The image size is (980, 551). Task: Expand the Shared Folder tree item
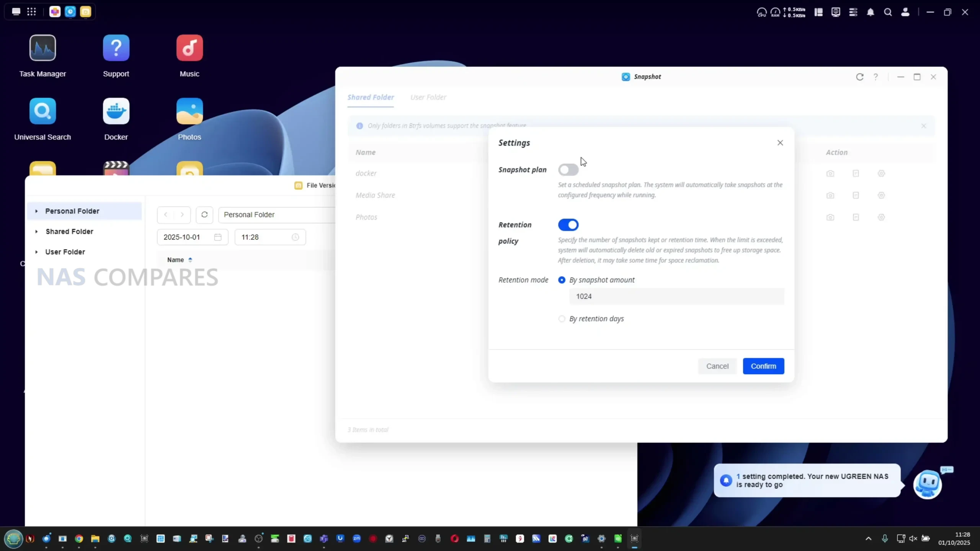coord(36,231)
